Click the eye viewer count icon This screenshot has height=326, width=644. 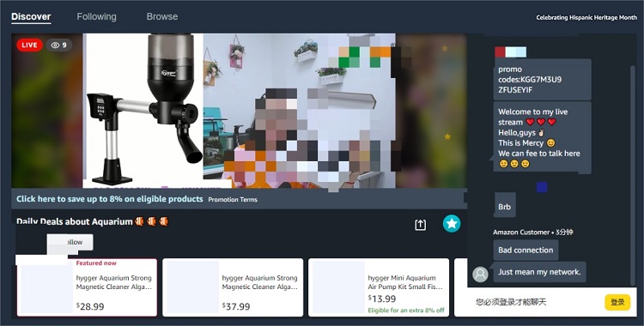(56, 45)
